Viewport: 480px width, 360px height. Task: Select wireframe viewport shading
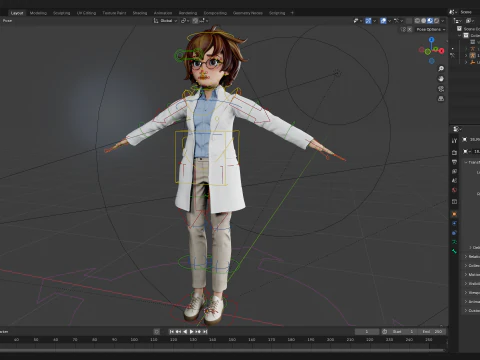point(417,21)
